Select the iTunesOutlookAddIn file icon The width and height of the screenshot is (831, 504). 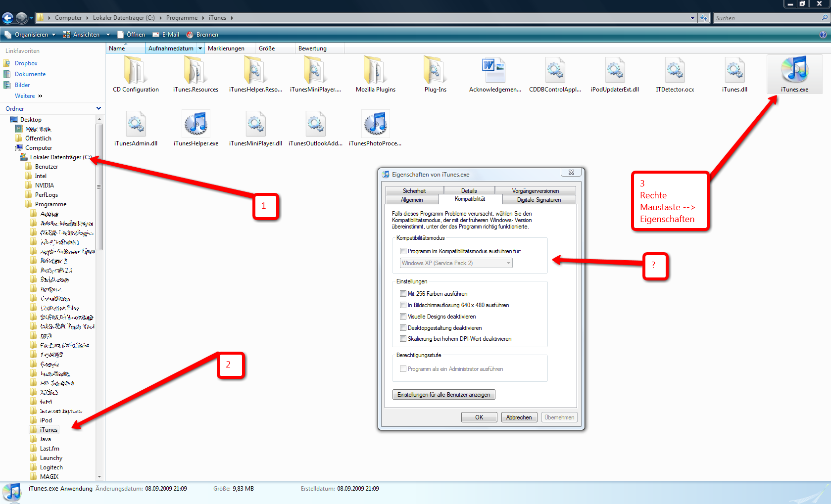point(315,124)
